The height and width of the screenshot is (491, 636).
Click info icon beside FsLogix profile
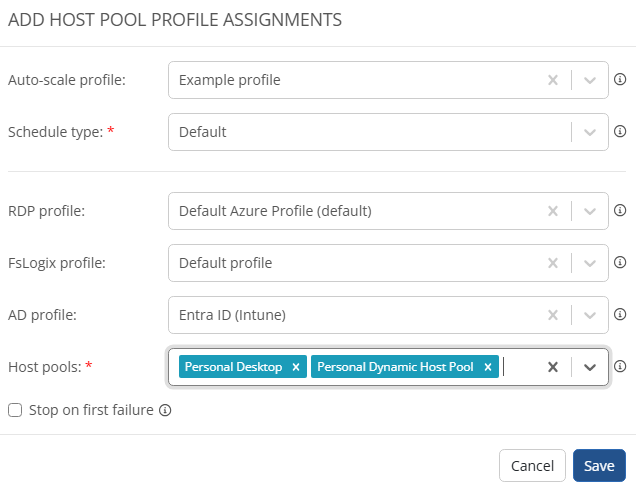620,263
